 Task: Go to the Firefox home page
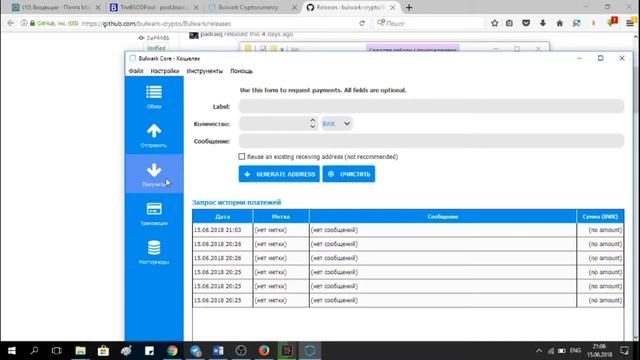560,23
